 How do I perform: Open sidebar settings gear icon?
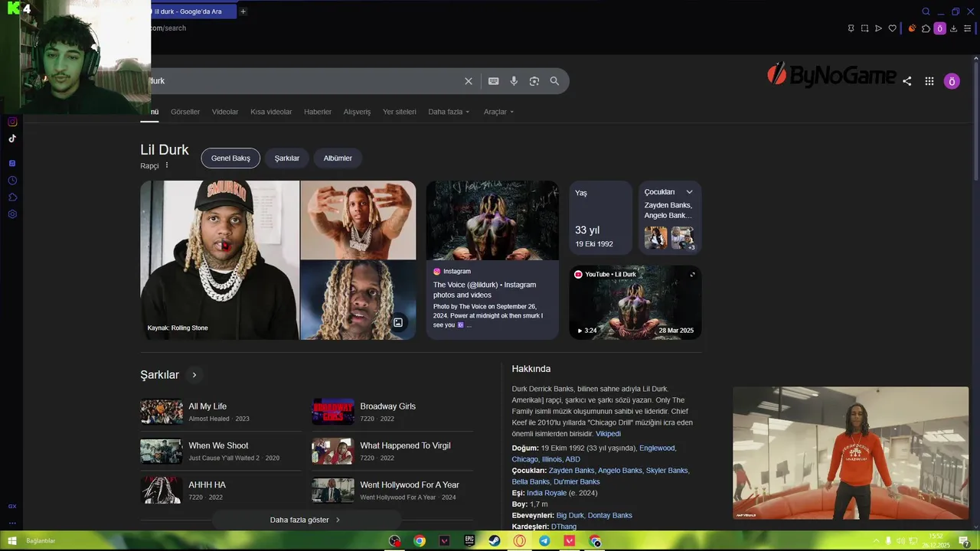(x=12, y=214)
